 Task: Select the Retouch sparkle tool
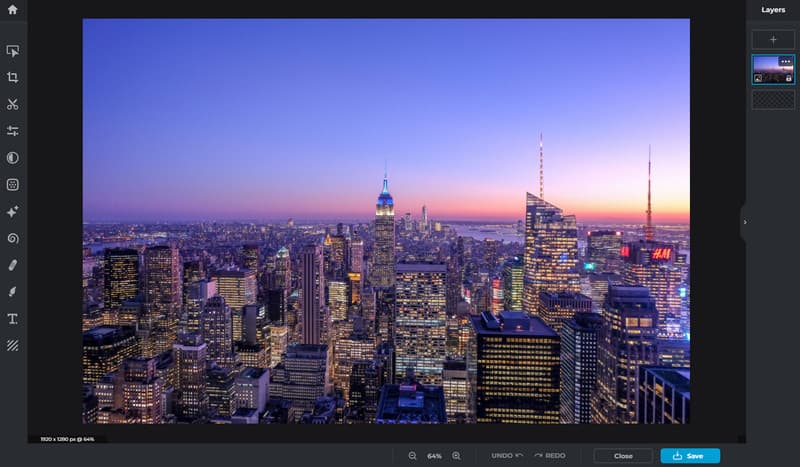[13, 212]
